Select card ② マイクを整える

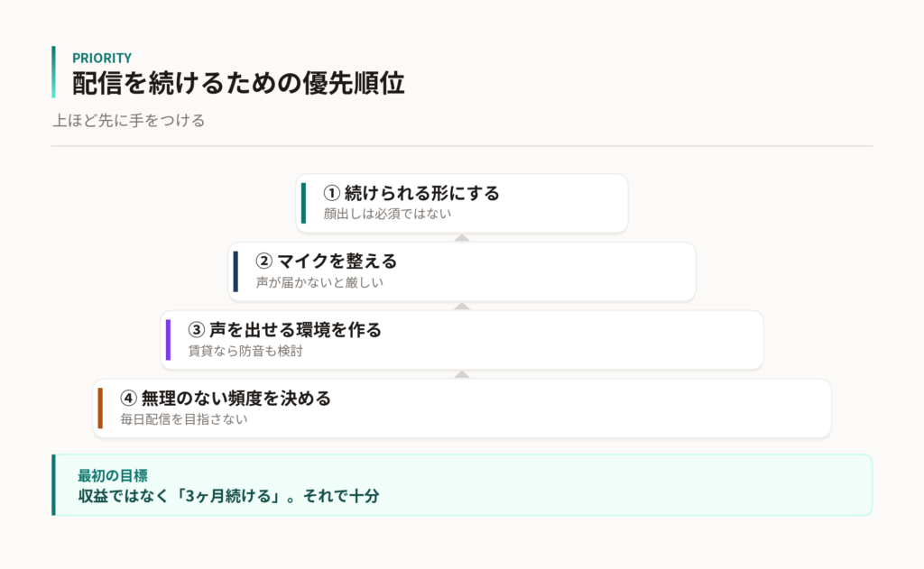(x=462, y=271)
